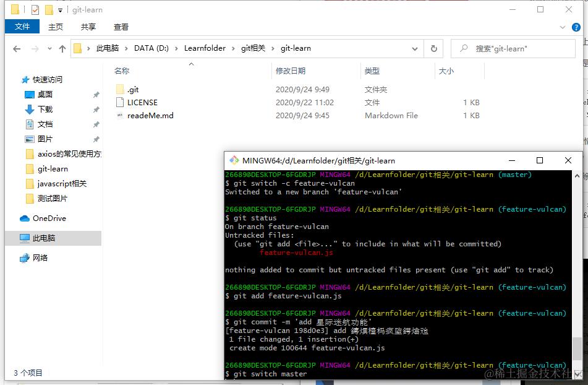588x385 pixels.
Task: Expand chevron after DATA (D:) breadcrumb
Action: pyautogui.click(x=176, y=48)
